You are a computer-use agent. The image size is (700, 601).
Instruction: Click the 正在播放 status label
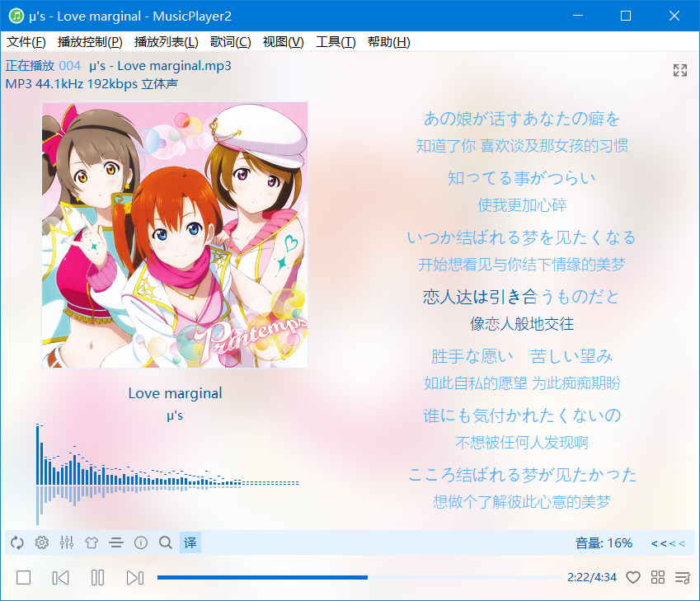pos(30,66)
